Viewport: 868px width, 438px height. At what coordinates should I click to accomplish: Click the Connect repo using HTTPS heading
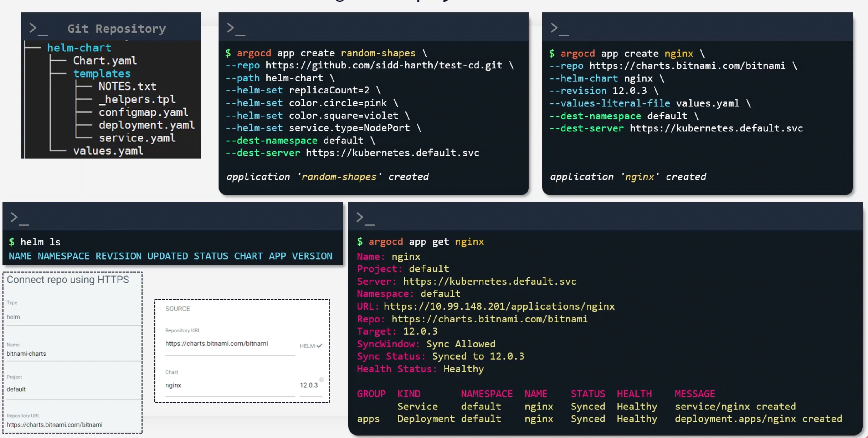coord(68,280)
